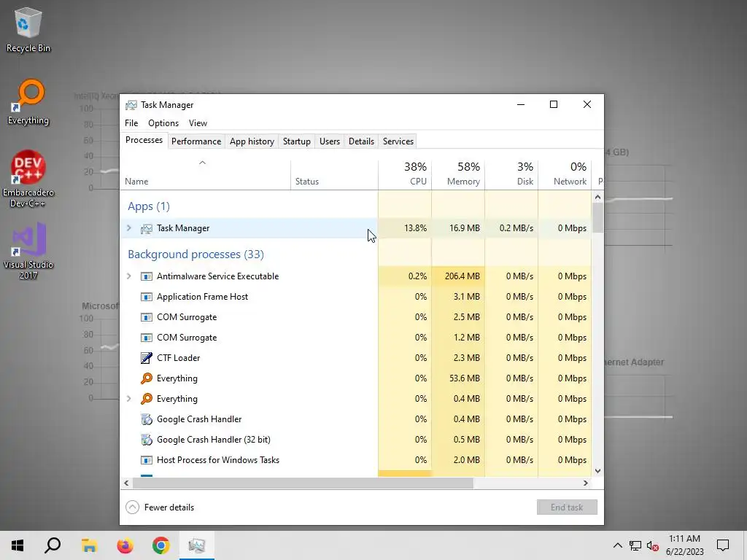Click the Task Manager title bar icon

point(131,105)
